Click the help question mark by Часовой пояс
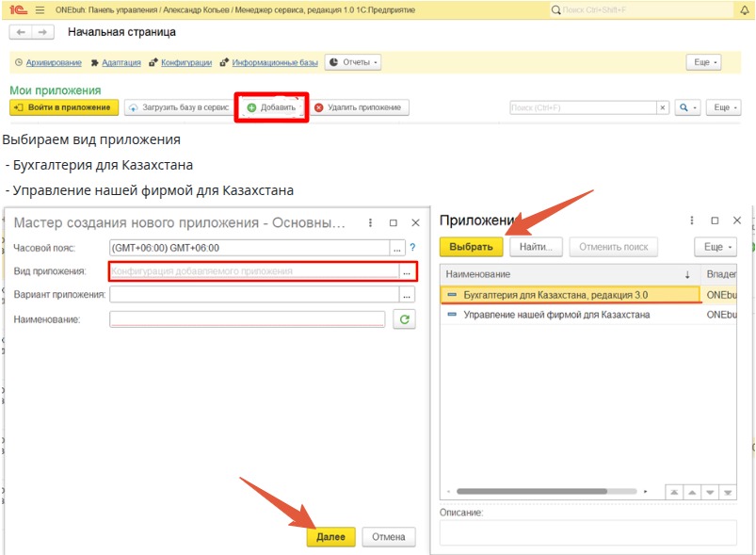 tap(412, 248)
